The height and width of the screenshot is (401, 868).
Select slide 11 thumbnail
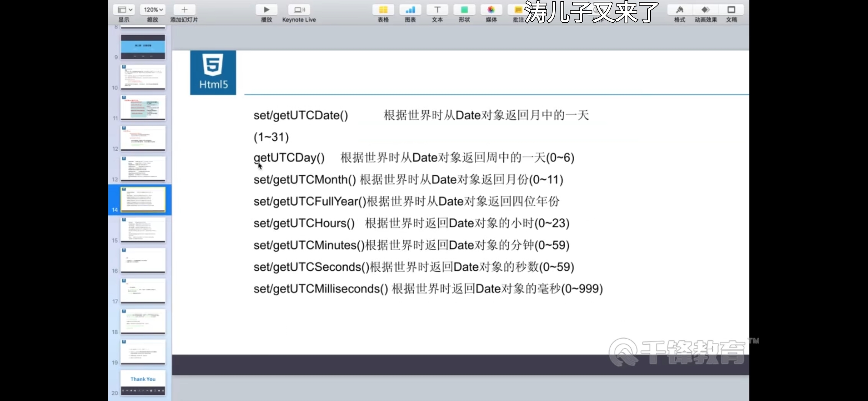pos(143,108)
